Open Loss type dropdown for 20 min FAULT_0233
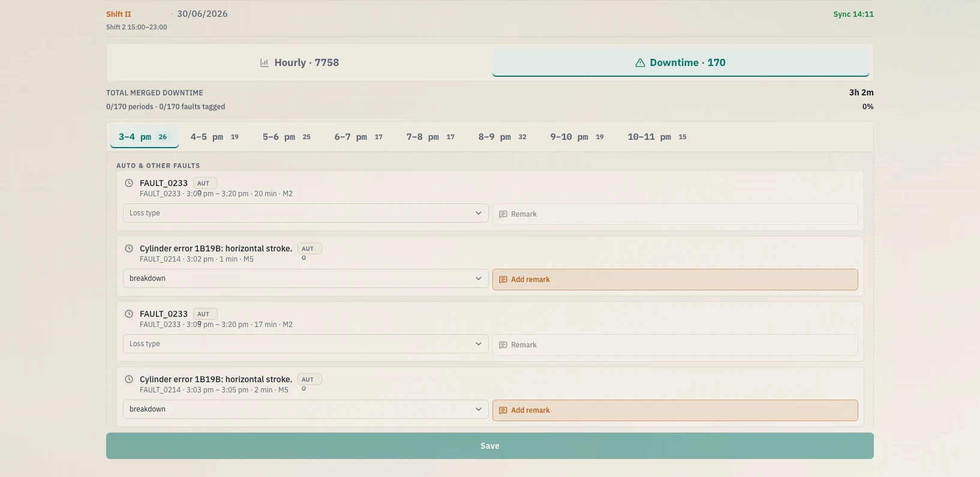 tap(306, 213)
